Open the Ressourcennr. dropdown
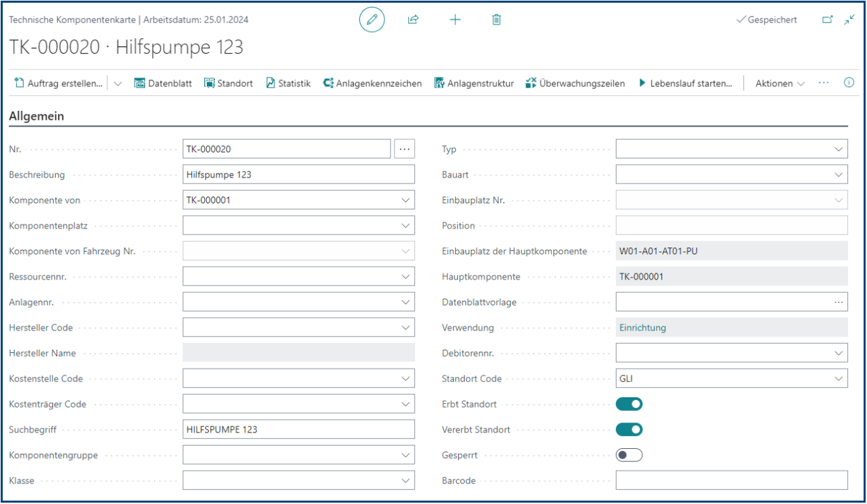Image resolution: width=867 pixels, height=504 pixels. (406, 276)
